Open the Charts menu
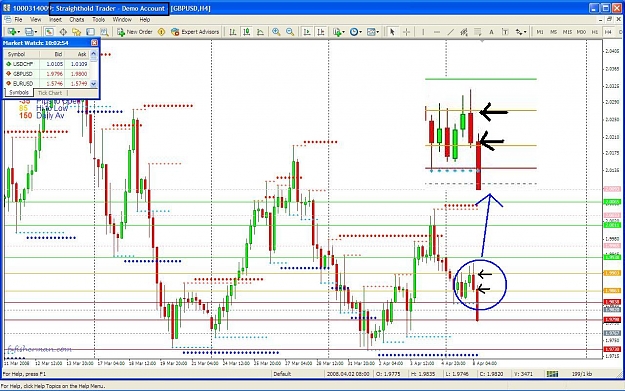The height and width of the screenshot is (391, 625). click(77, 20)
